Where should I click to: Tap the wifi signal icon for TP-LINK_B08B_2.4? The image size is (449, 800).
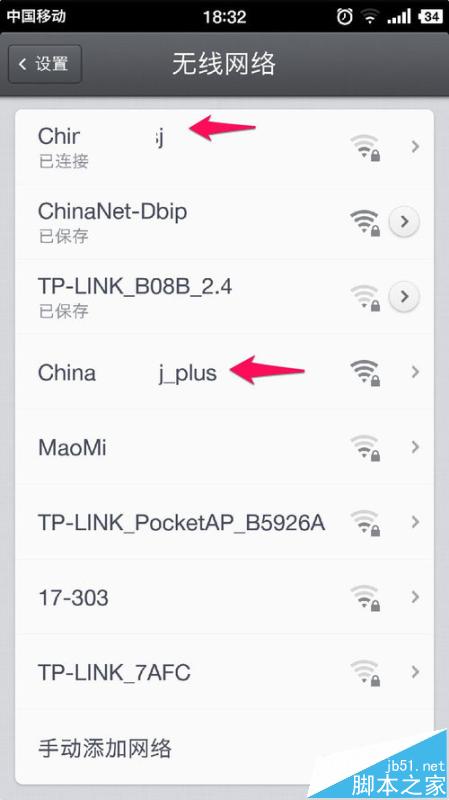click(x=365, y=297)
